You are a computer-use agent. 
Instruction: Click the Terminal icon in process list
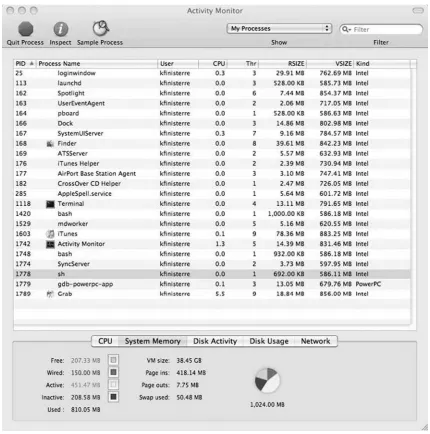coord(50,204)
